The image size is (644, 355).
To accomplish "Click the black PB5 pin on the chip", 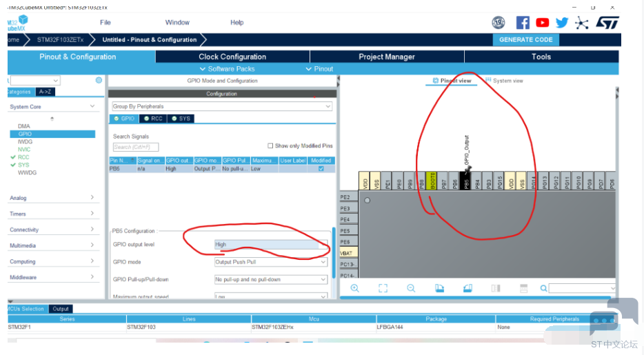I will (466, 181).
